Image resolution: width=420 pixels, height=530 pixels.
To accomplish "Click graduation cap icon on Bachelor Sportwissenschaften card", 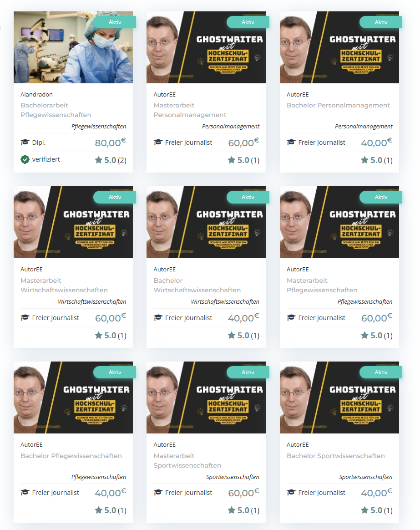I will point(291,493).
